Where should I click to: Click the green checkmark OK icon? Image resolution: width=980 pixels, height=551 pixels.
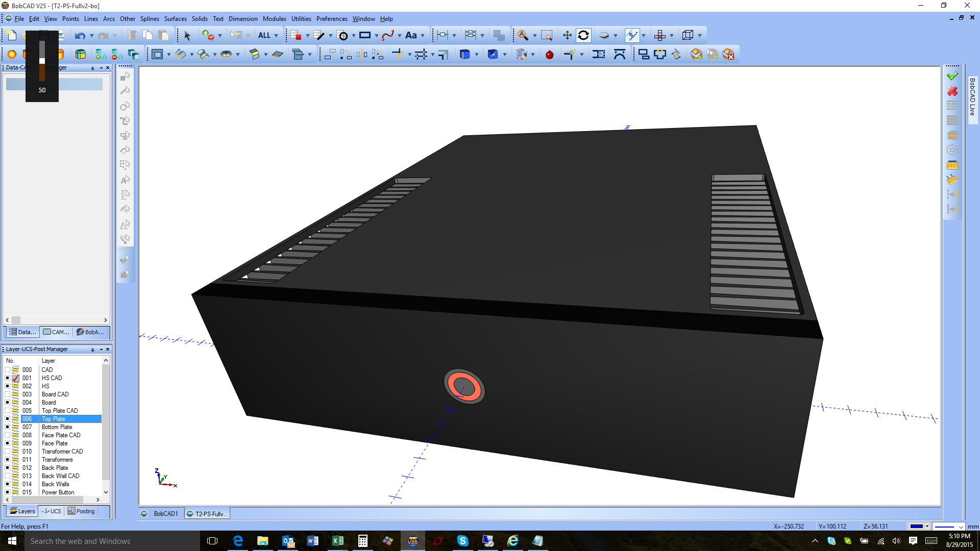pos(952,76)
